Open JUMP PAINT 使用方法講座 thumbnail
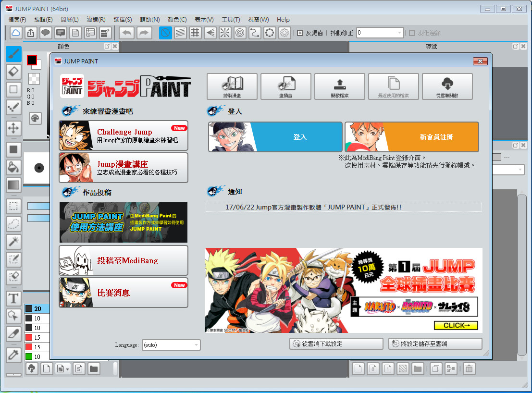 tap(124, 222)
